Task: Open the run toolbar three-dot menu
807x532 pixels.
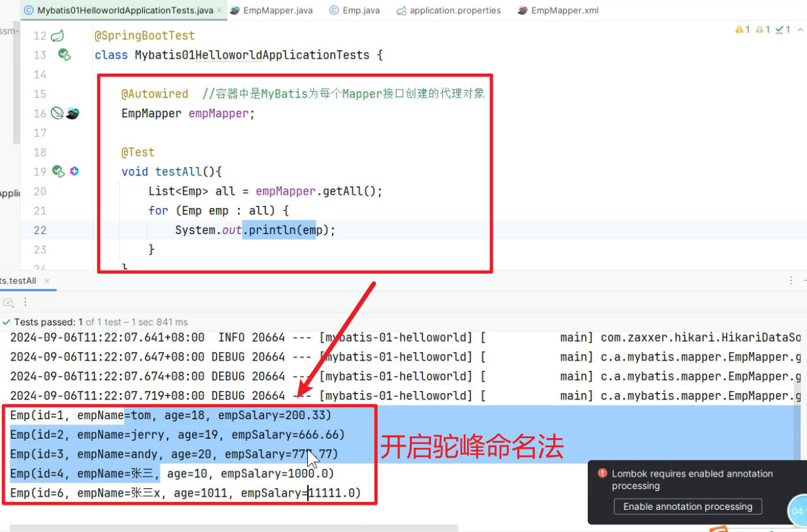Action: [x=25, y=303]
